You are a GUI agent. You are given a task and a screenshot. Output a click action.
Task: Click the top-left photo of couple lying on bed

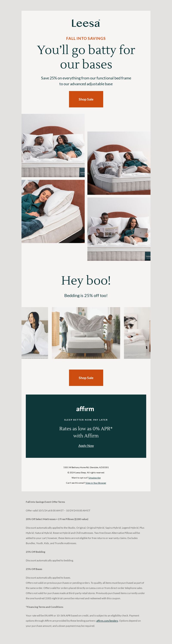tap(53, 146)
